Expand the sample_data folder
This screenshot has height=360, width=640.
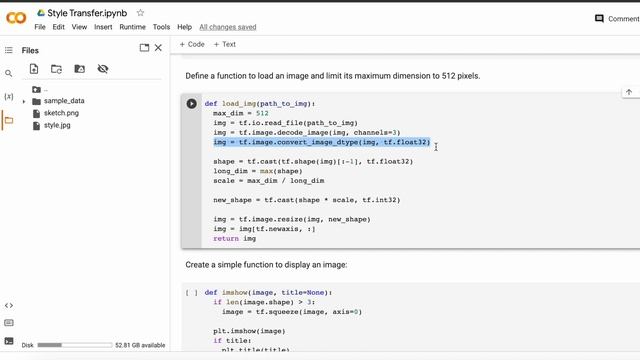pyautogui.click(x=24, y=101)
